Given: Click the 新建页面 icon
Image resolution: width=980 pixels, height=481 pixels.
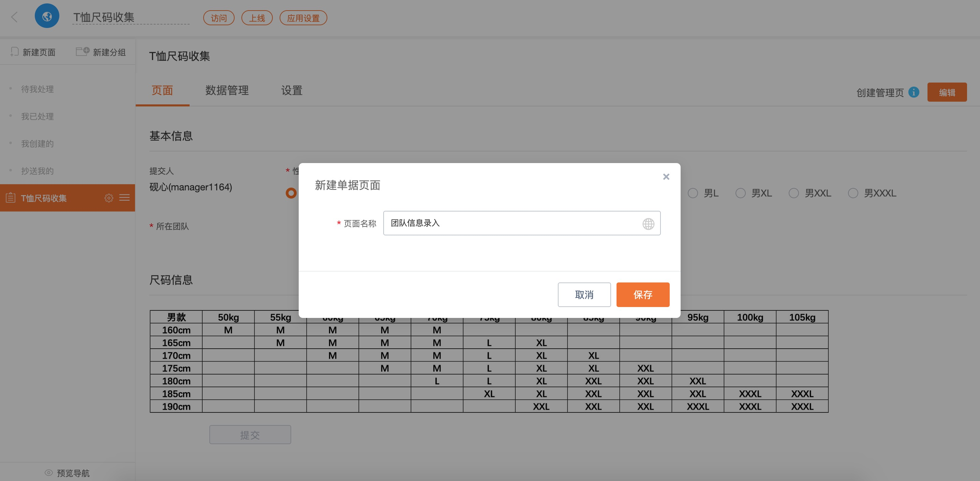Looking at the screenshot, I should 14,52.
